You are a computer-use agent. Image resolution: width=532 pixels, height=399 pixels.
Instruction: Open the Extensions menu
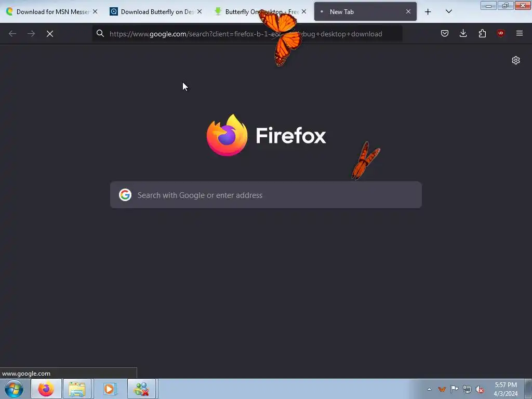pyautogui.click(x=482, y=33)
